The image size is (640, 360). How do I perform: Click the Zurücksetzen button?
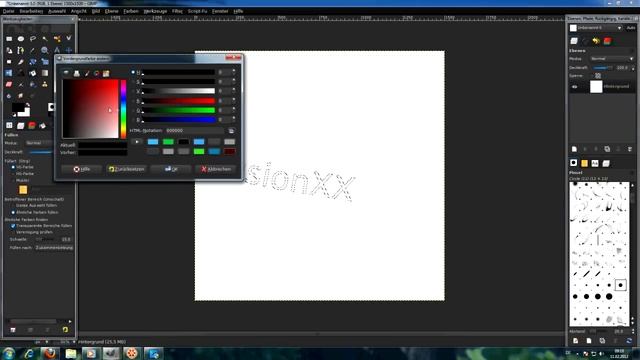[x=126, y=169]
